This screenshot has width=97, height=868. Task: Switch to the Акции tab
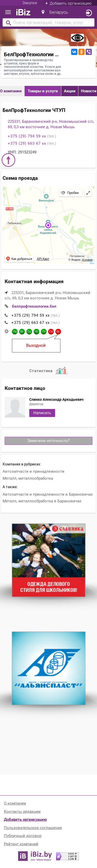pyautogui.click(x=70, y=91)
